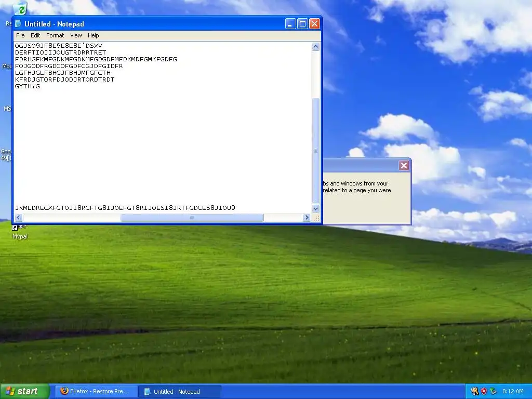Click the horizontal scrollbar left arrow
Screen dimensions: 532x399
tap(19, 218)
